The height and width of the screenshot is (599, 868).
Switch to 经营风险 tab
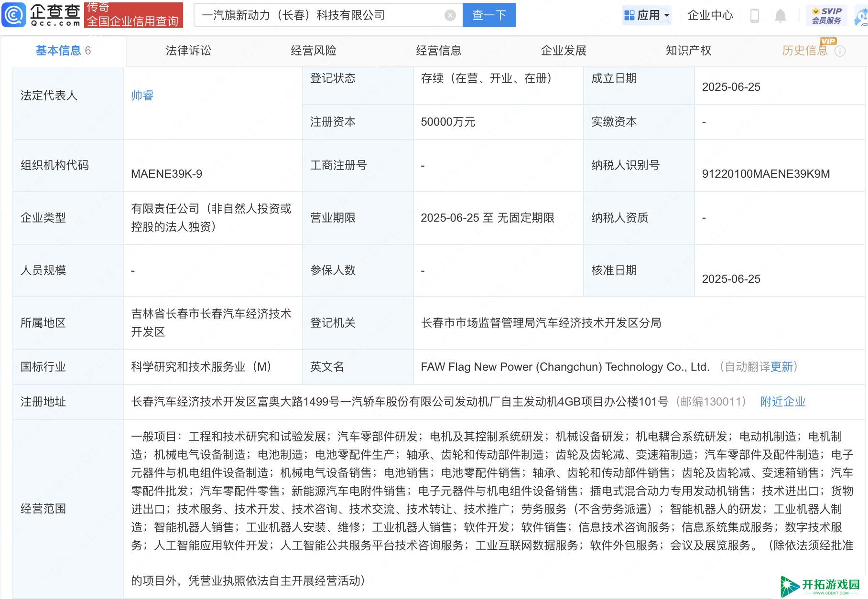314,51
